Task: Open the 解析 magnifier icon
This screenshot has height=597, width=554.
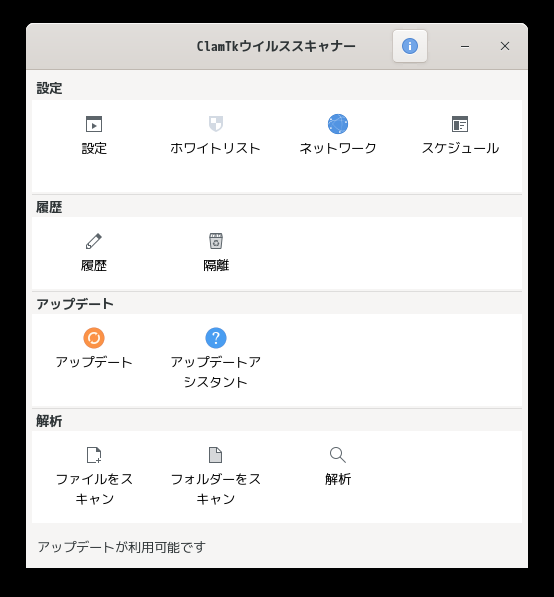Action: [338, 455]
